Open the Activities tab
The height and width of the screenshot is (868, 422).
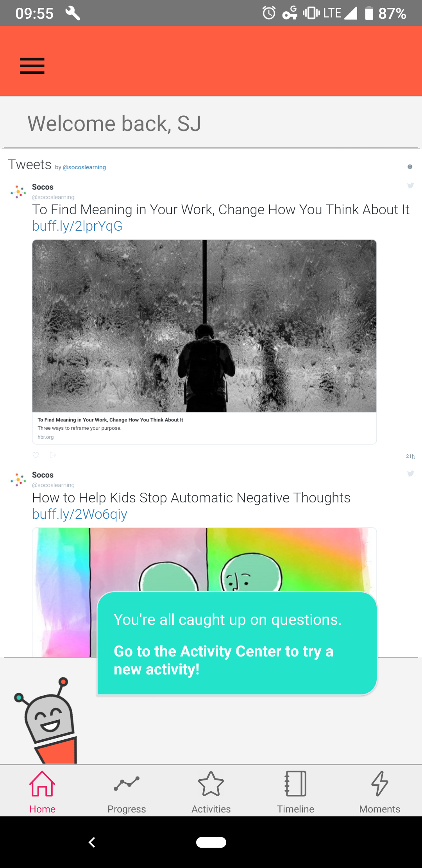coord(211,791)
